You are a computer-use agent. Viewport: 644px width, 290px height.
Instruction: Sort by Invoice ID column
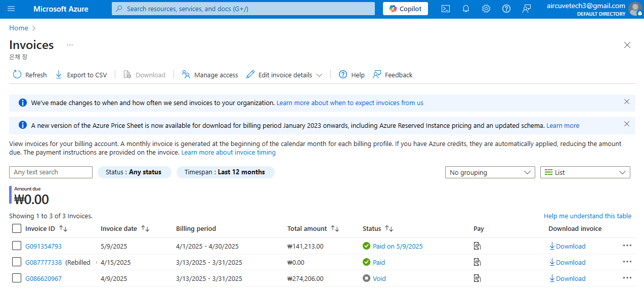[x=46, y=228]
